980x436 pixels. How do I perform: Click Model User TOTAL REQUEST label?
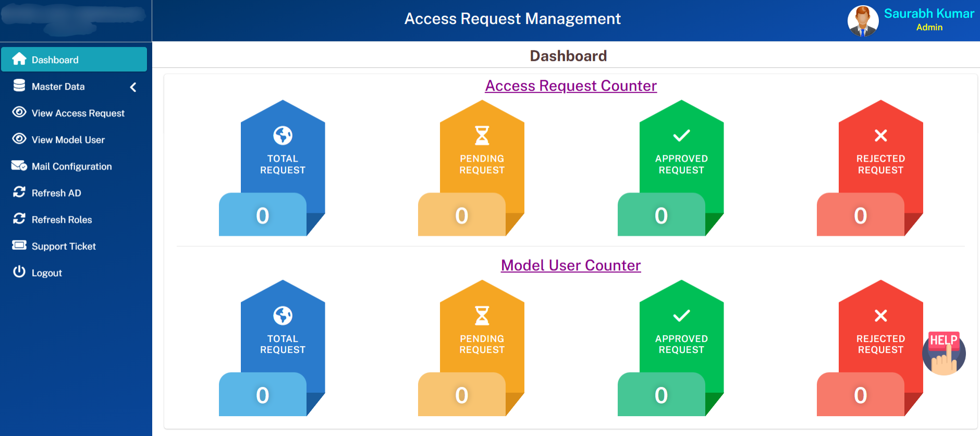(x=283, y=344)
